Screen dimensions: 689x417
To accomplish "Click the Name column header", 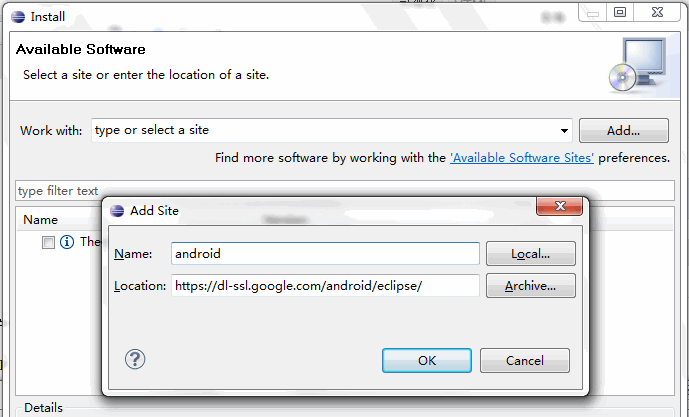I will (x=41, y=219).
